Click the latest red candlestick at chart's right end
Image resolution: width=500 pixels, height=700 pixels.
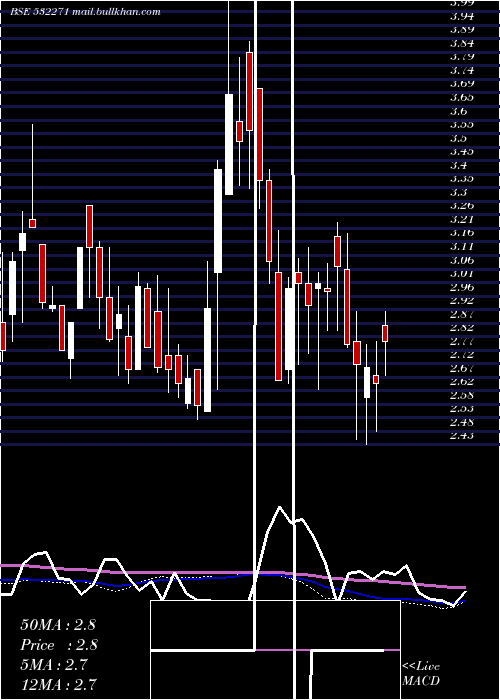coord(385,333)
